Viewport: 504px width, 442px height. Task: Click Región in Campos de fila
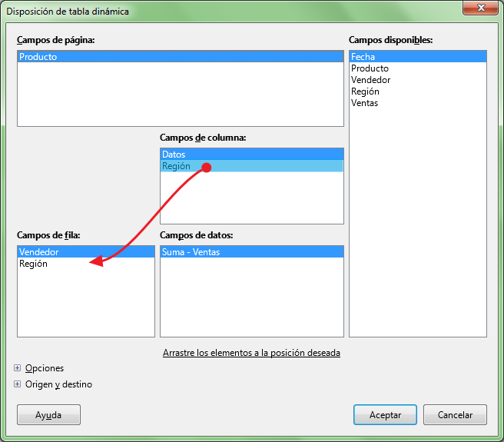point(33,264)
